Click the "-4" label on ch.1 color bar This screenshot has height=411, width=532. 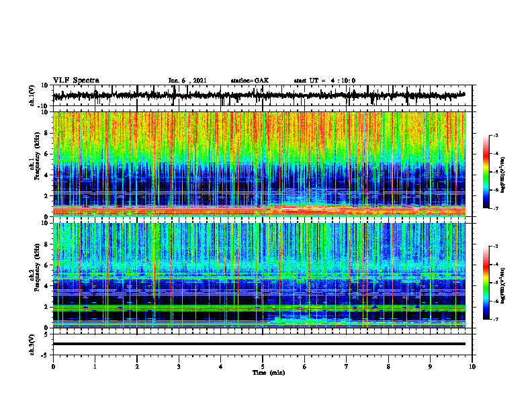pyautogui.click(x=496, y=154)
